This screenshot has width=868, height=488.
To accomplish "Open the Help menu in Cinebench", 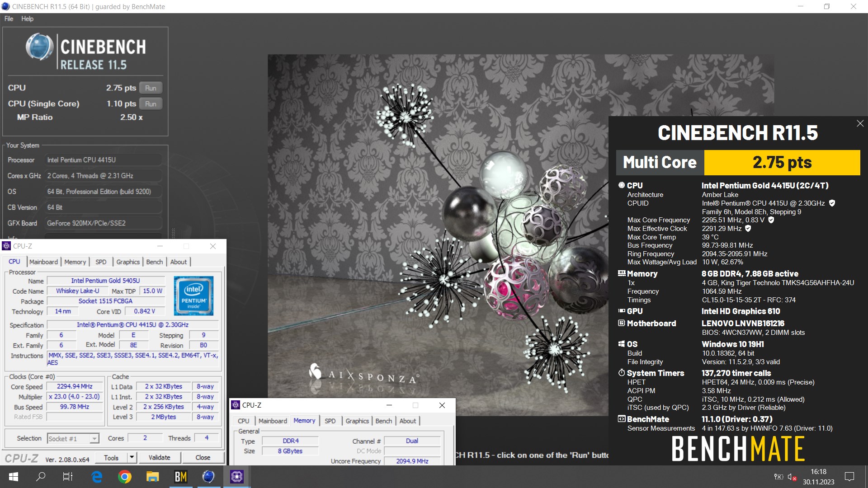I will pos(27,19).
